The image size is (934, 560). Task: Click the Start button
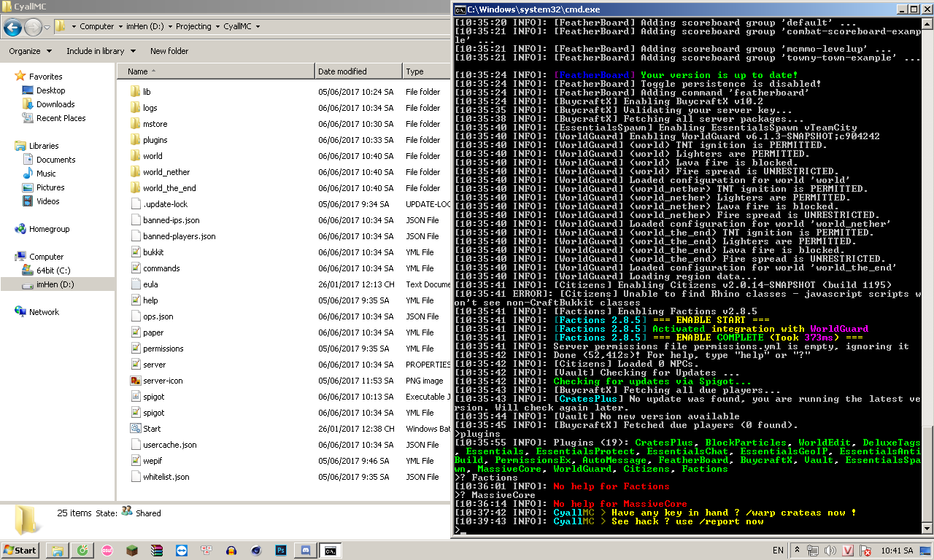pos(20,550)
